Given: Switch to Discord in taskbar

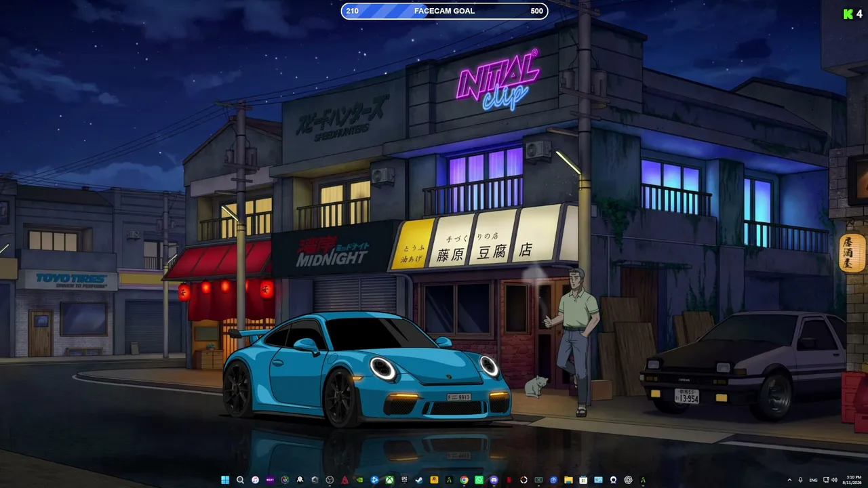Looking at the screenshot, I should [494, 480].
